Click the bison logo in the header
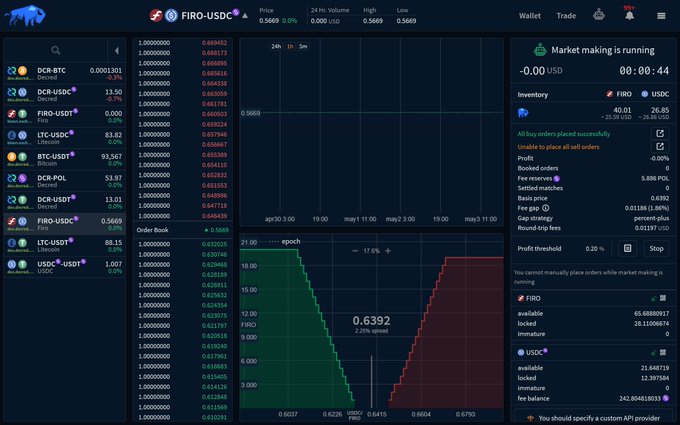 click(25, 15)
